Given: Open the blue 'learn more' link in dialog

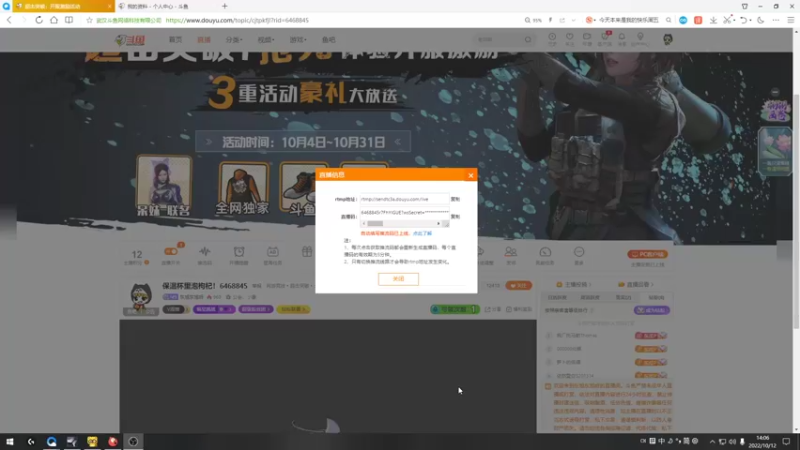Looking at the screenshot, I should tap(422, 233).
